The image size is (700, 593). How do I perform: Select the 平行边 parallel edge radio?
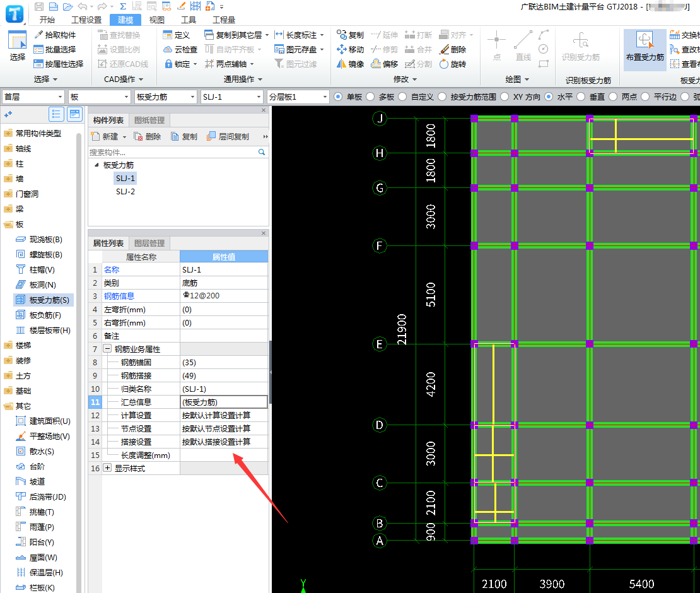pyautogui.click(x=645, y=97)
